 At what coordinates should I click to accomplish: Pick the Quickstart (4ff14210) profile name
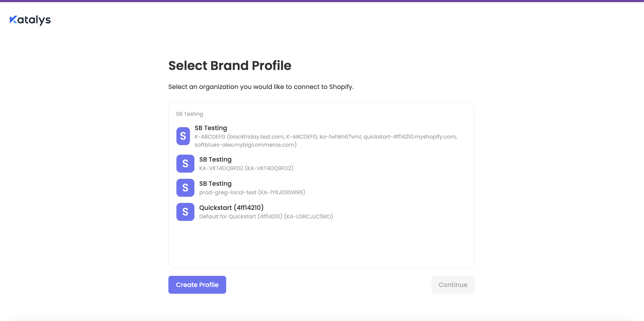click(231, 207)
